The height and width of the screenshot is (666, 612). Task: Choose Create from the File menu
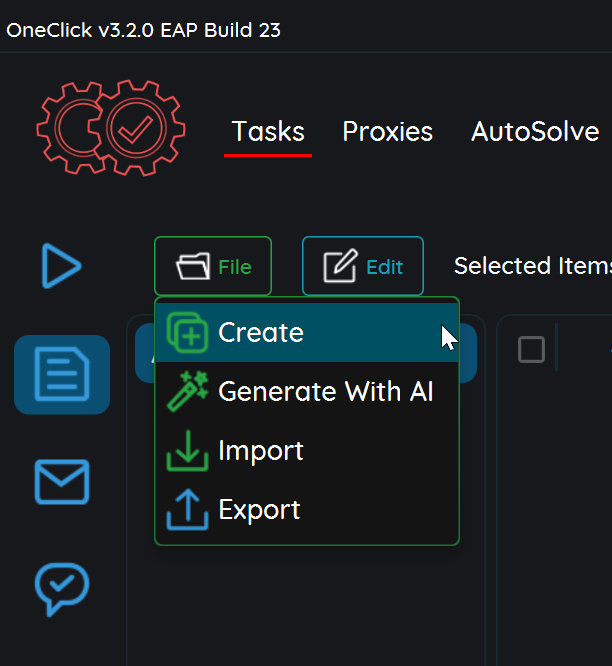(x=307, y=332)
